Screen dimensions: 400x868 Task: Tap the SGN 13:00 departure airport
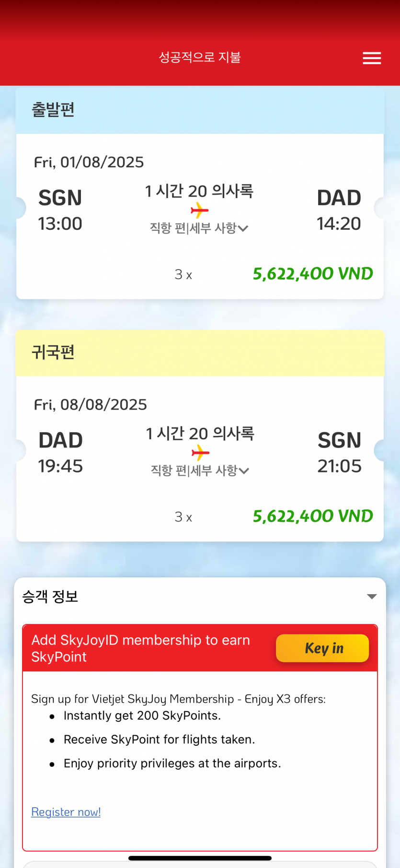(x=60, y=210)
